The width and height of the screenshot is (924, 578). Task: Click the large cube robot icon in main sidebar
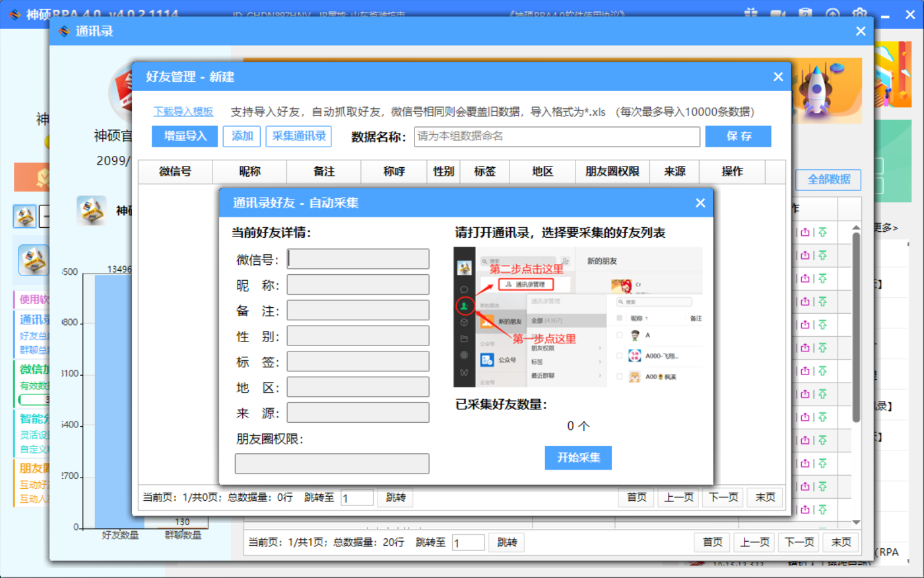pyautogui.click(x=34, y=260)
